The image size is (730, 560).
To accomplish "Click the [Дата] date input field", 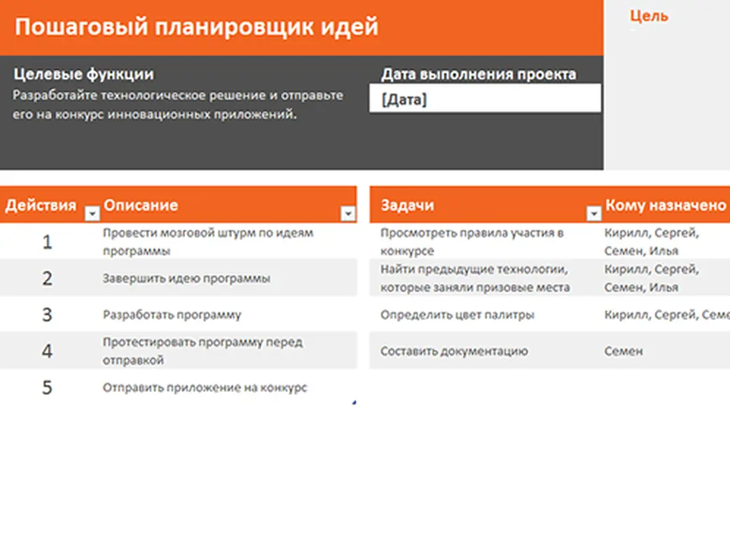I will pyautogui.click(x=483, y=96).
